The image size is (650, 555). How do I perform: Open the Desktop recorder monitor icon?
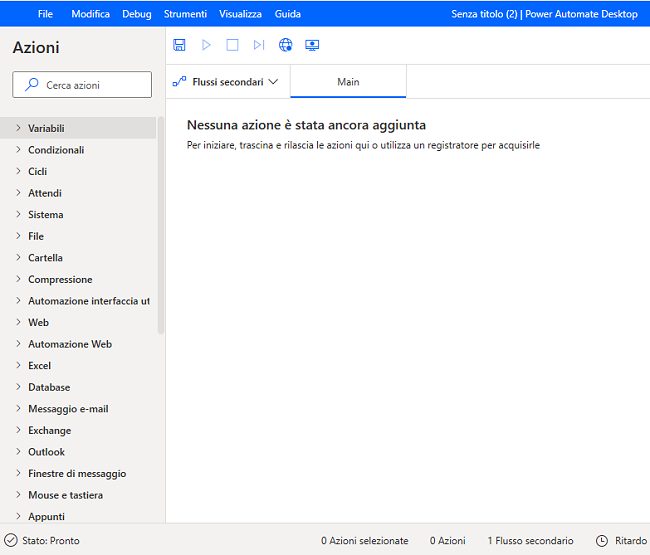[312, 45]
